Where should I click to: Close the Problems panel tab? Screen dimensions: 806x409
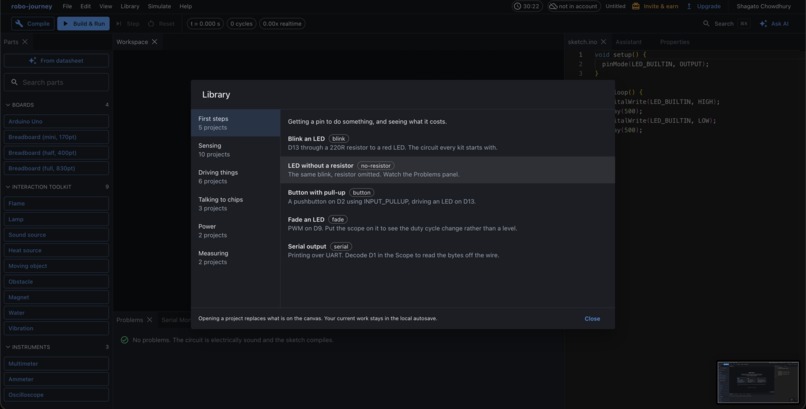pyautogui.click(x=150, y=320)
